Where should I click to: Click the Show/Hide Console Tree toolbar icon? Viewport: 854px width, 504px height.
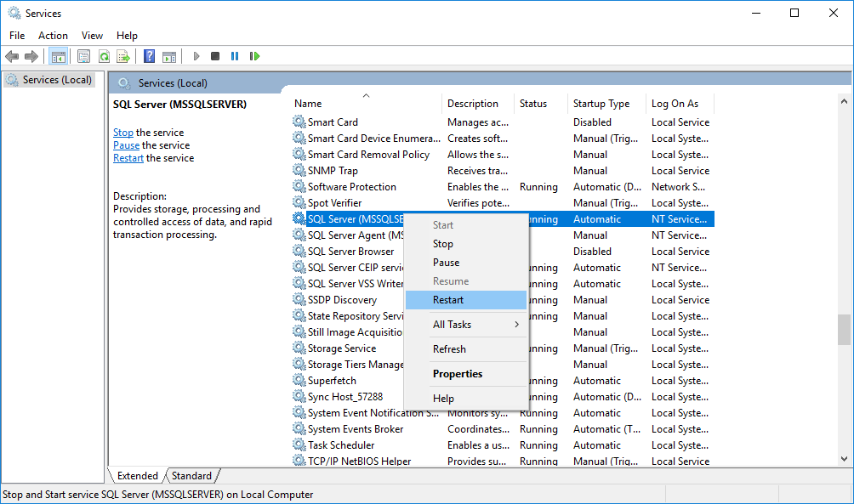pos(59,56)
